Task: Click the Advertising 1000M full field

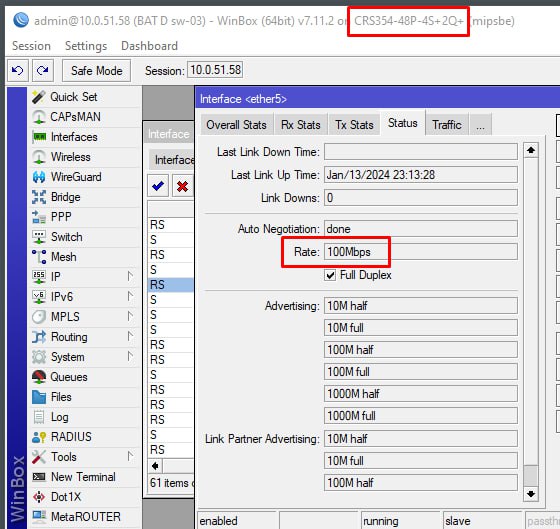Action: click(421, 416)
